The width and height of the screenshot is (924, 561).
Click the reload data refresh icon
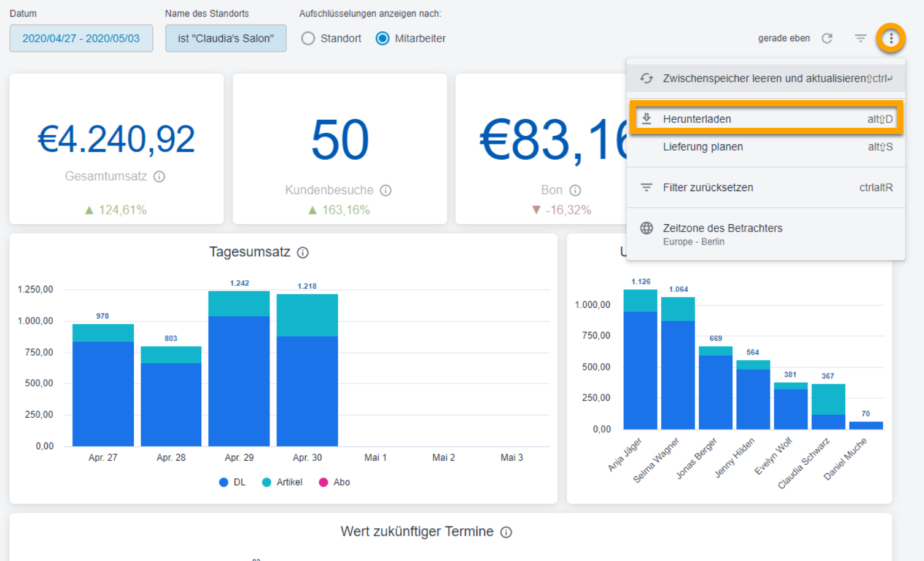click(x=827, y=38)
